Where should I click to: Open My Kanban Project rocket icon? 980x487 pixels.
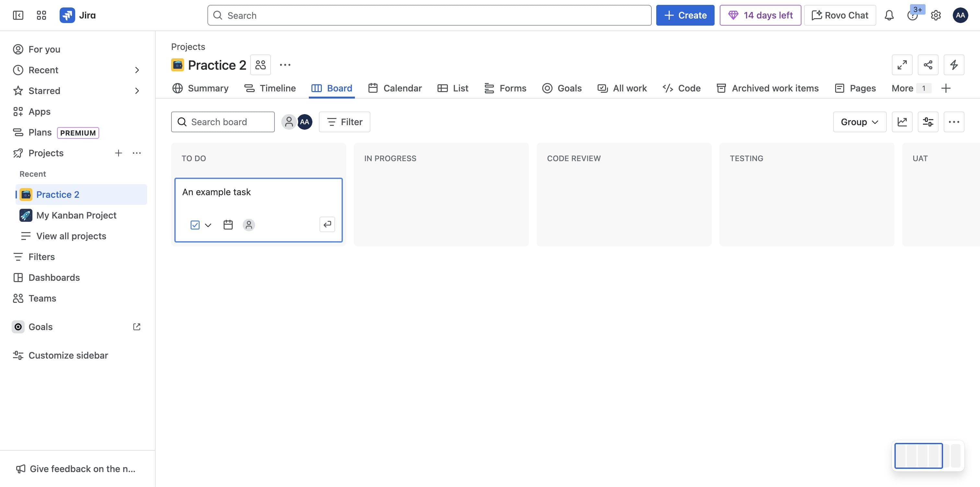(26, 215)
